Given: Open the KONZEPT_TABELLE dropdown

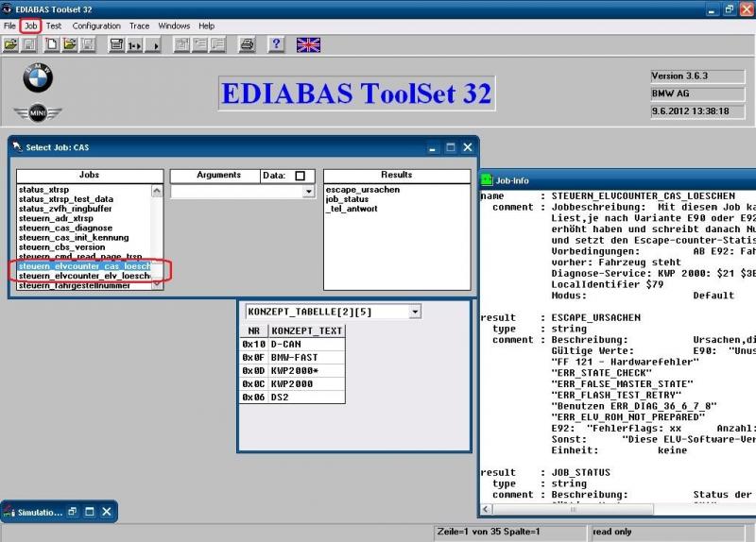Looking at the screenshot, I should pyautogui.click(x=416, y=312).
